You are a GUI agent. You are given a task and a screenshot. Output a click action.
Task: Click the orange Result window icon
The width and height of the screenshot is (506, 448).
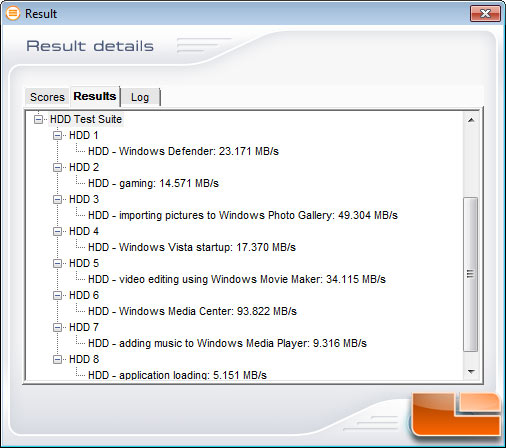[x=13, y=13]
